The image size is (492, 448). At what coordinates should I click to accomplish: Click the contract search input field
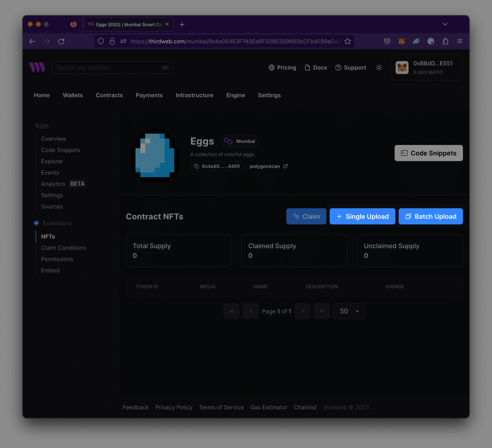[112, 67]
